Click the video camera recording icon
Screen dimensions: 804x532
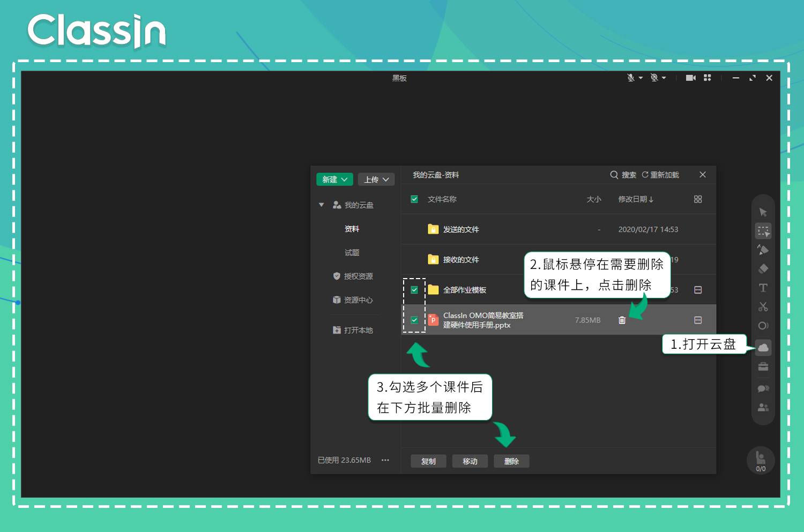691,78
